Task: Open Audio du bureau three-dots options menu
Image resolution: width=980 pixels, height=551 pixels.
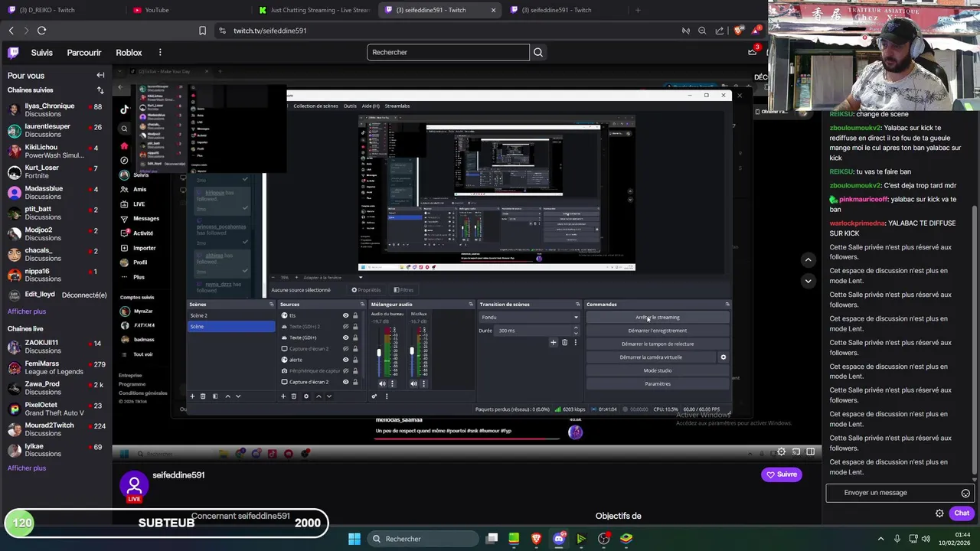Action: (x=392, y=383)
